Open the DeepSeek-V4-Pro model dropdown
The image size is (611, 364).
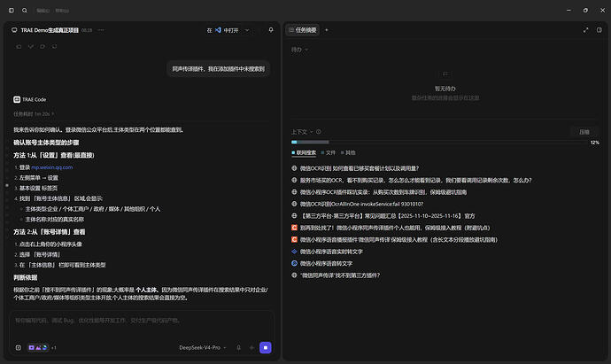pyautogui.click(x=203, y=348)
